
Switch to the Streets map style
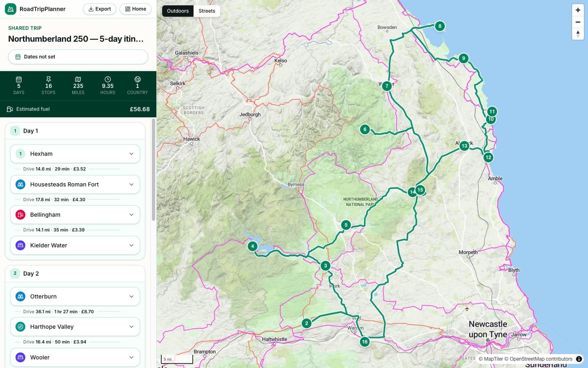click(x=207, y=11)
